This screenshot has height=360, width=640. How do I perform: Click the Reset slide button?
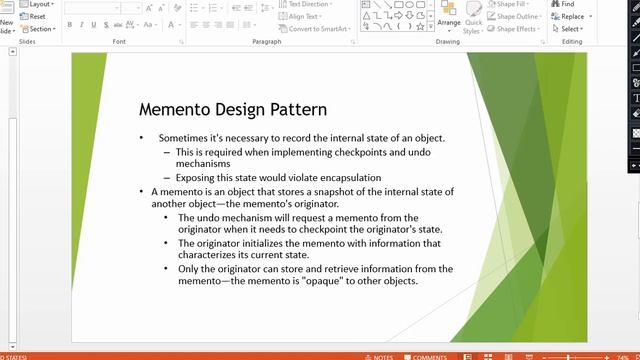pos(33,16)
